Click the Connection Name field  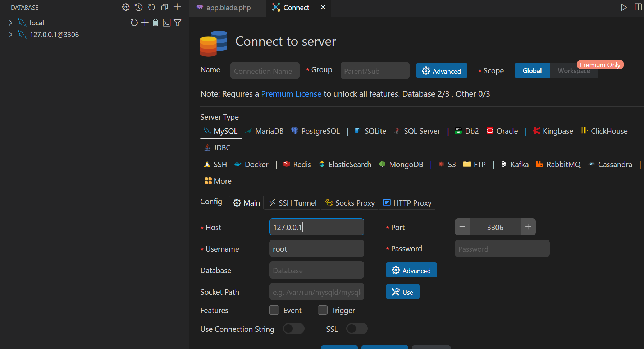pos(265,71)
